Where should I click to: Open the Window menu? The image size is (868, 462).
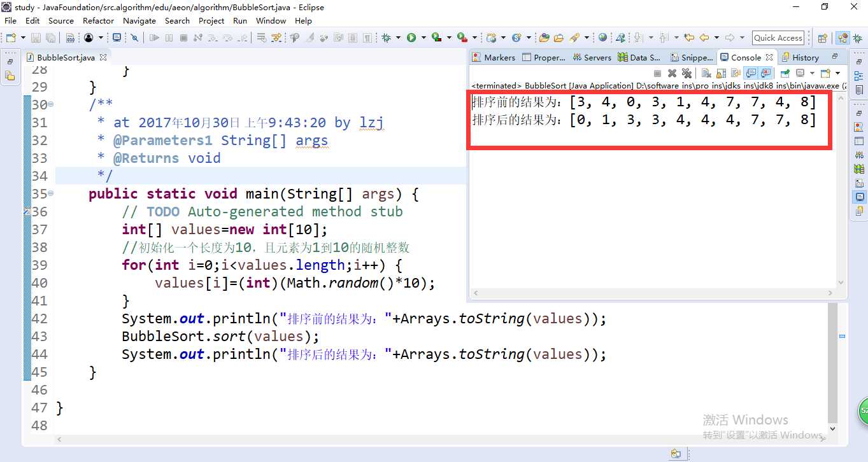[x=271, y=20]
